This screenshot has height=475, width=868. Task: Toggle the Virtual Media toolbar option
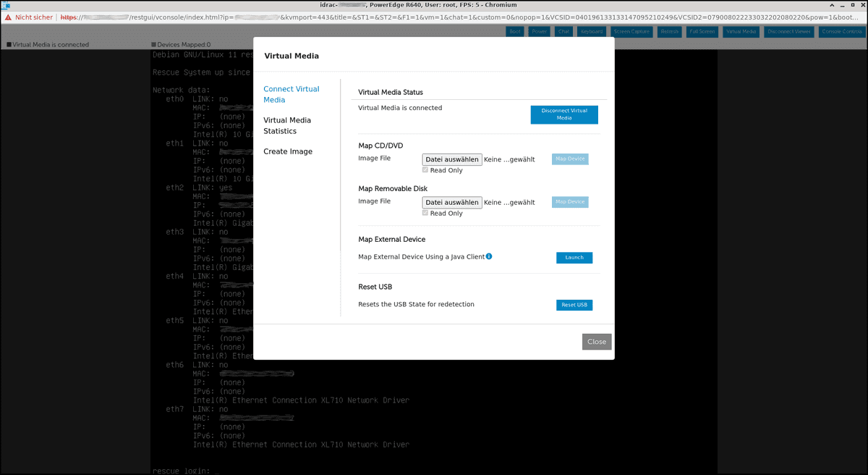coord(740,31)
